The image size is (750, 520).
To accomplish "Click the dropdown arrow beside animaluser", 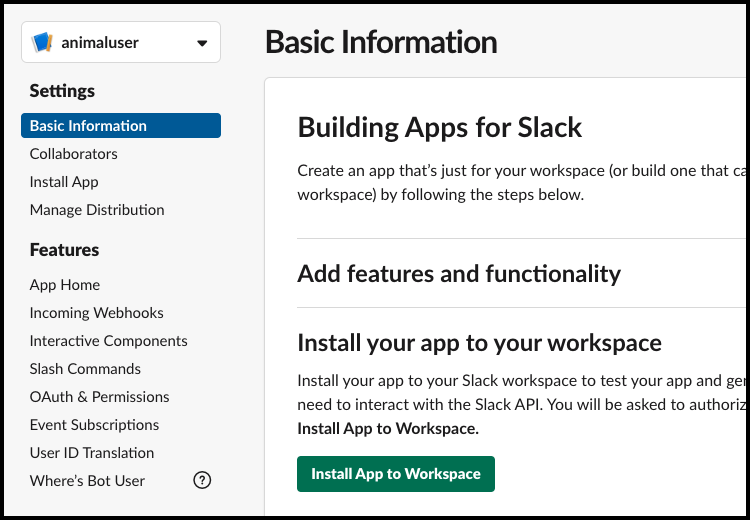I will point(202,43).
